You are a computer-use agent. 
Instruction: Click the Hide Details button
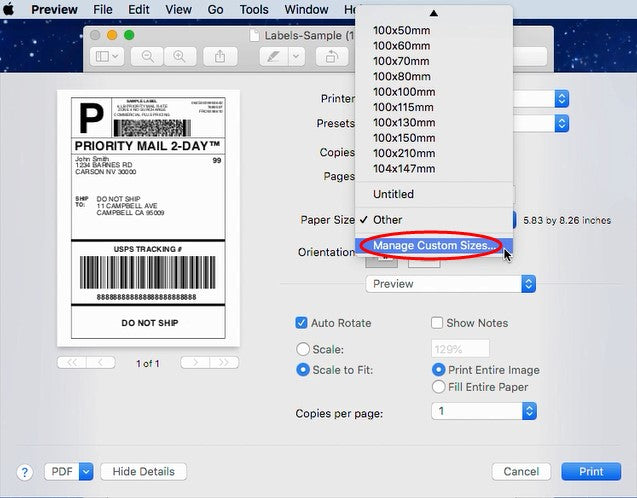coord(143,471)
